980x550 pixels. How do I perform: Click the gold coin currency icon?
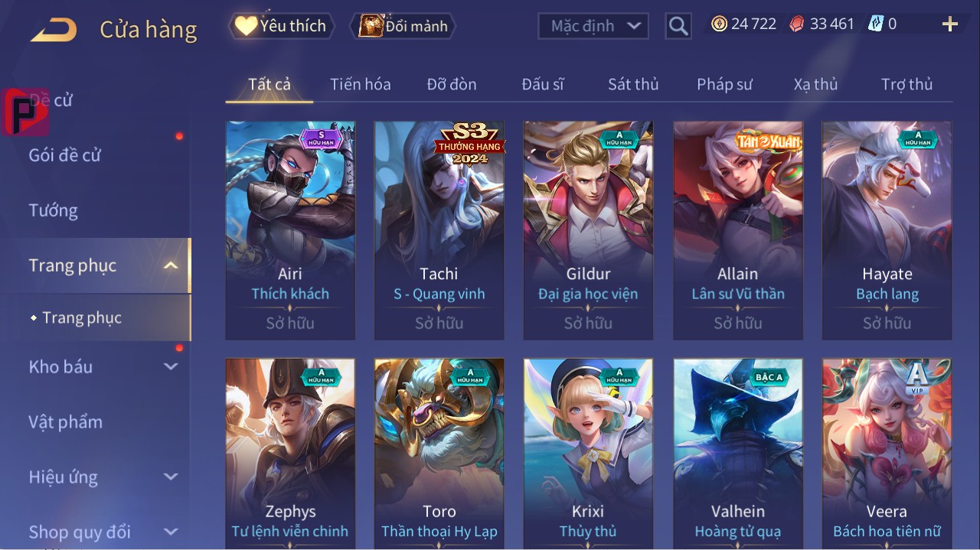(719, 24)
